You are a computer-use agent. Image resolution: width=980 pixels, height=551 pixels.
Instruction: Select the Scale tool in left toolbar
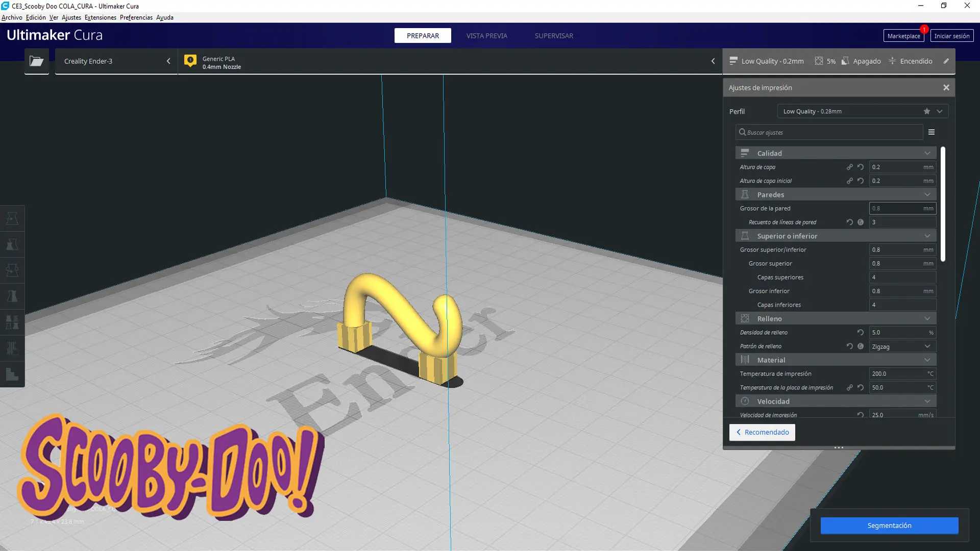(12, 244)
